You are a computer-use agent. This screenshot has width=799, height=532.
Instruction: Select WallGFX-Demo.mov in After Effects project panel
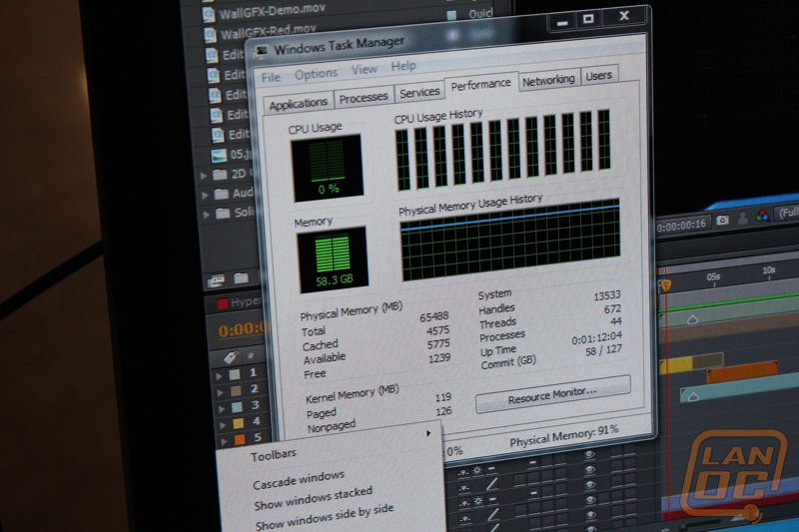272,12
